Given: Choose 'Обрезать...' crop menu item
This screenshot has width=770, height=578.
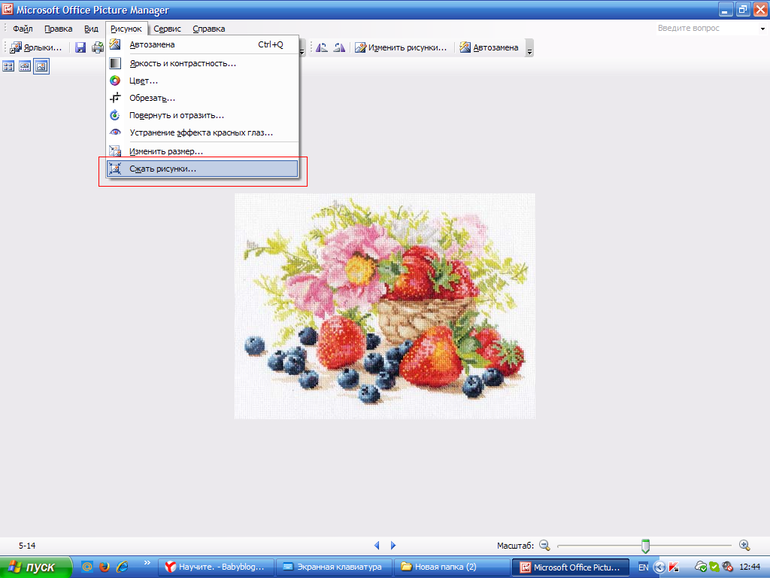Looking at the screenshot, I should click(152, 98).
